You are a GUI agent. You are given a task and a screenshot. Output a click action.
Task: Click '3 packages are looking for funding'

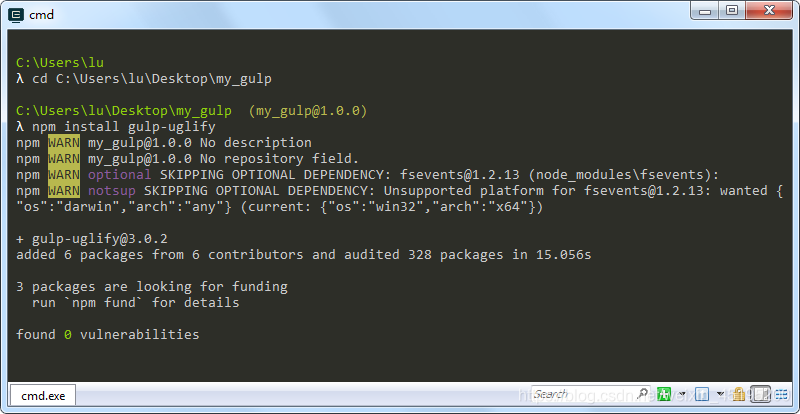coord(152,287)
